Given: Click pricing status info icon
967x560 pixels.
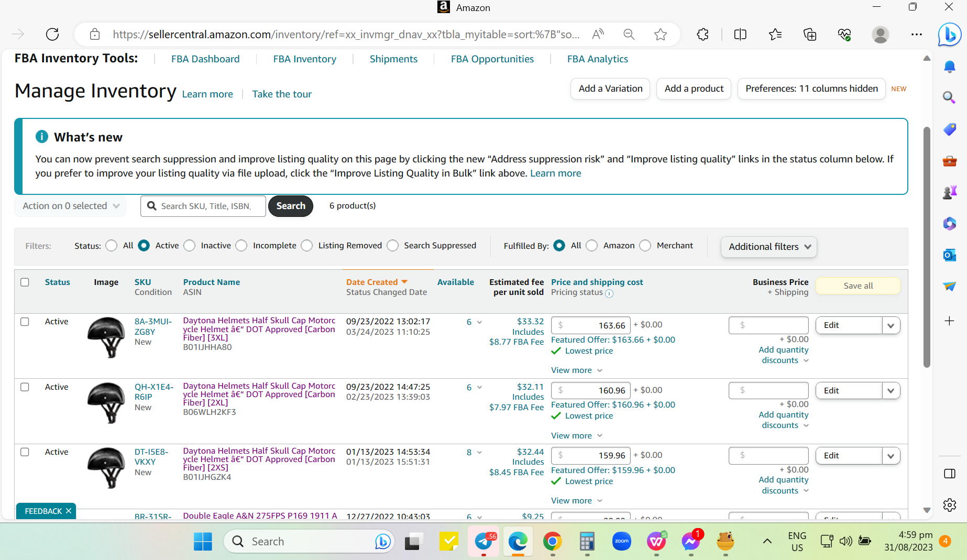Looking at the screenshot, I should tap(609, 293).
